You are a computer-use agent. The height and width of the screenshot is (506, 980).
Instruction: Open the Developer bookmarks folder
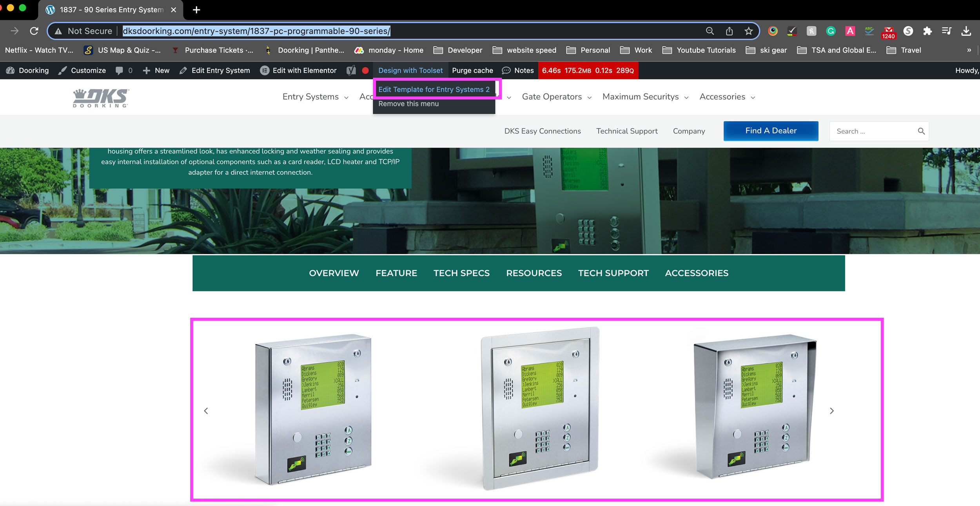tap(458, 50)
